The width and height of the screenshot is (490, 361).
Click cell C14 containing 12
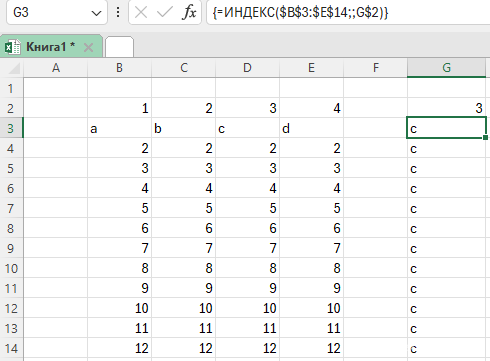(184, 348)
